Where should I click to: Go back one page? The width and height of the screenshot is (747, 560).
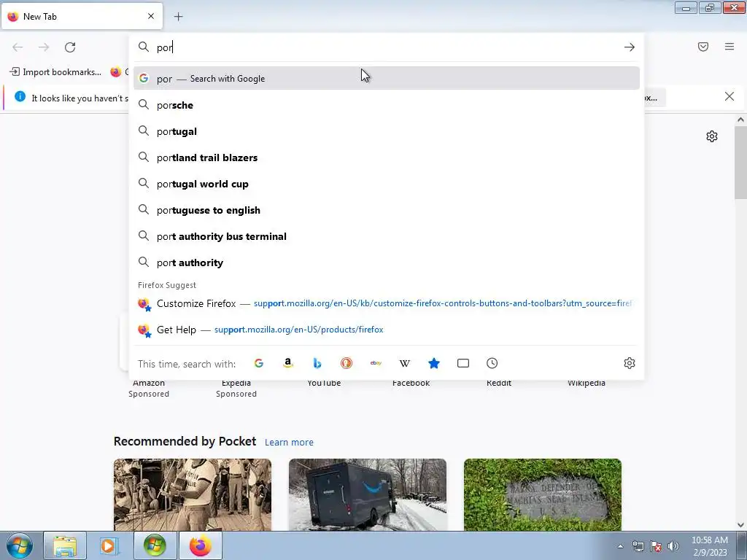click(x=18, y=47)
